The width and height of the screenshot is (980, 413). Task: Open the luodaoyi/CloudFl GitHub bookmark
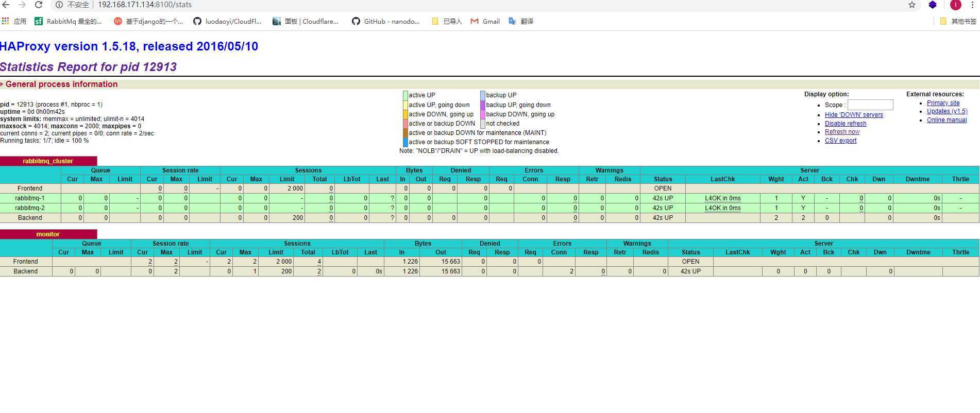(227, 21)
